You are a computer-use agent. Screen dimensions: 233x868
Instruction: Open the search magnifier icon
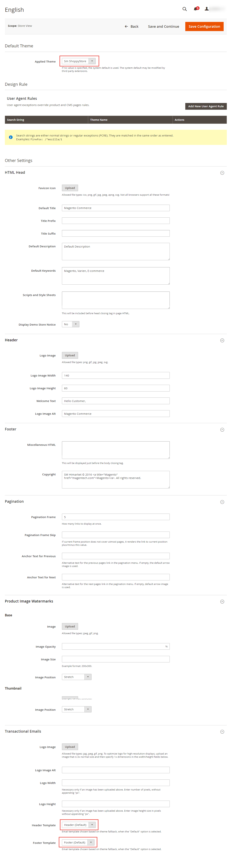tap(185, 9)
